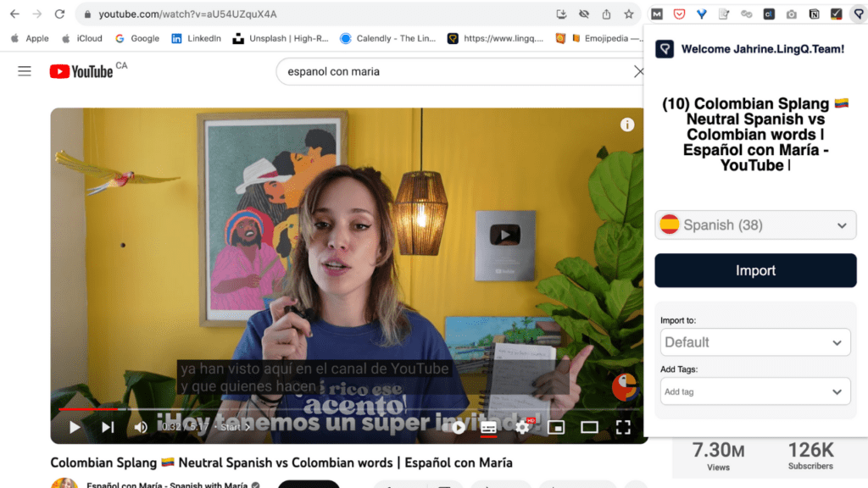The width and height of the screenshot is (868, 488).
Task: Enter fullscreen mode
Action: [x=623, y=427]
